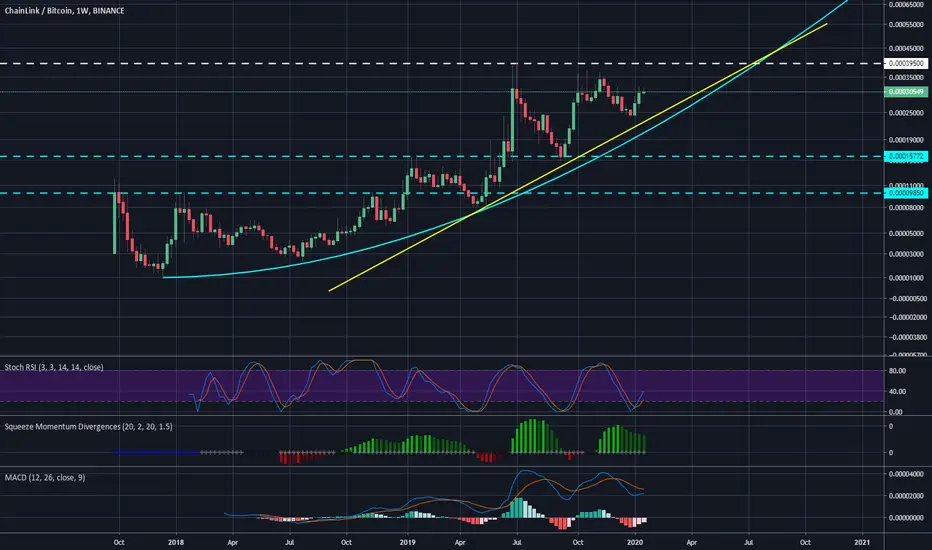Click the 2020 label on time axis
This screenshot has height=550, width=932.
635,542
